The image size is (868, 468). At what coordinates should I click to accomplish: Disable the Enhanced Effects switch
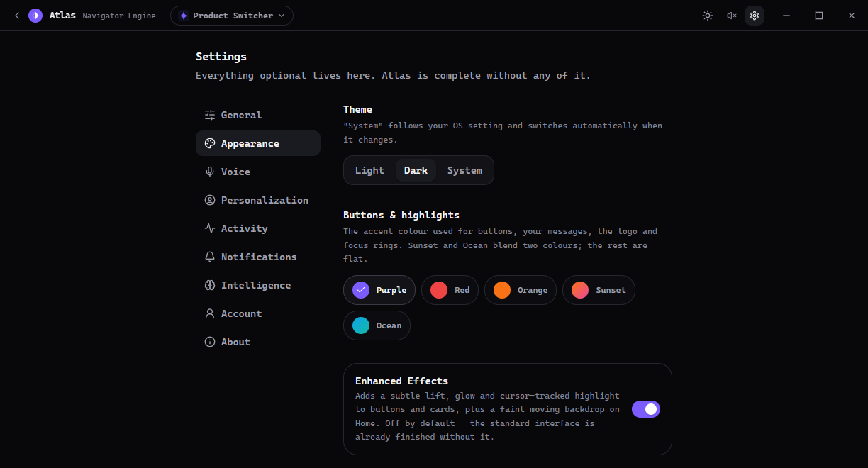tap(646, 409)
